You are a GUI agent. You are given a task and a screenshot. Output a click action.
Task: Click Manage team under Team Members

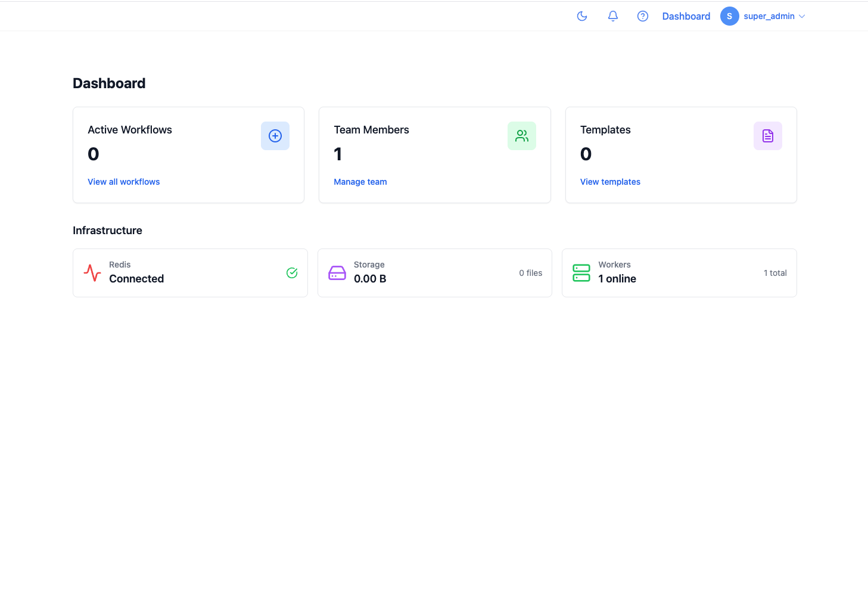(x=360, y=182)
